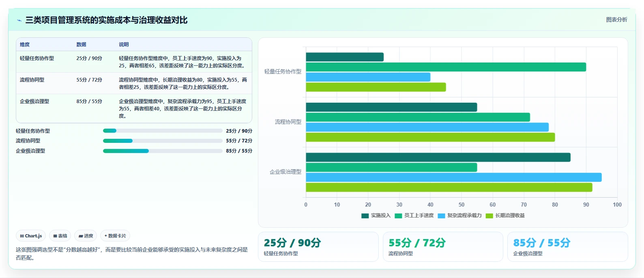
Task: Click the 实施投入 bar for 流程协同型
Action: point(391,107)
